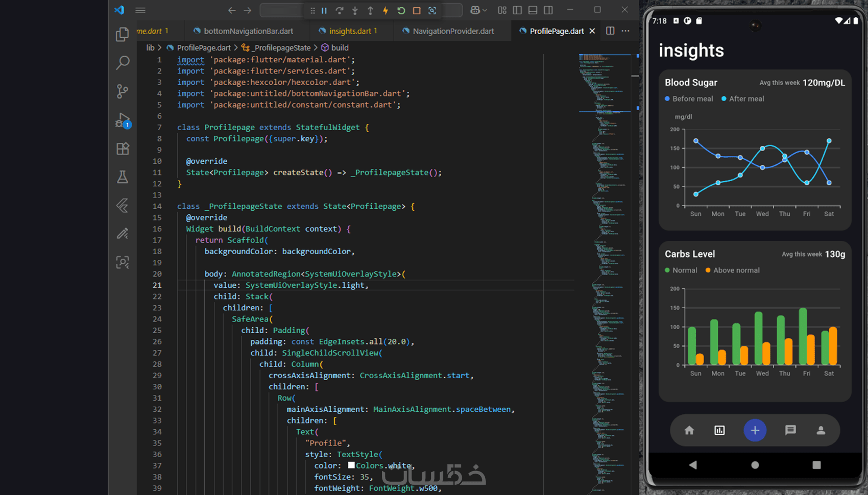Toggle the secondary side bar layout

[548, 10]
